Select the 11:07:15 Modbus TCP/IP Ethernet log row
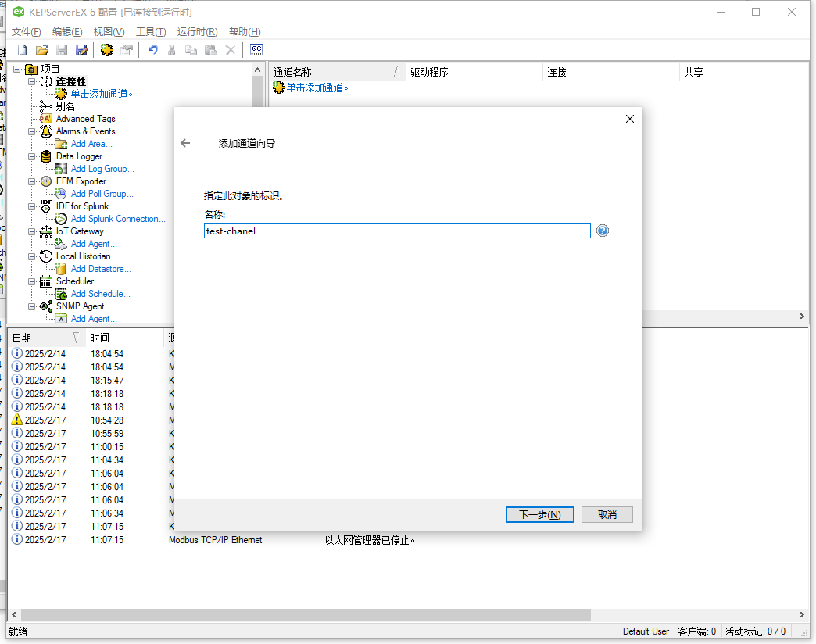 point(407,539)
